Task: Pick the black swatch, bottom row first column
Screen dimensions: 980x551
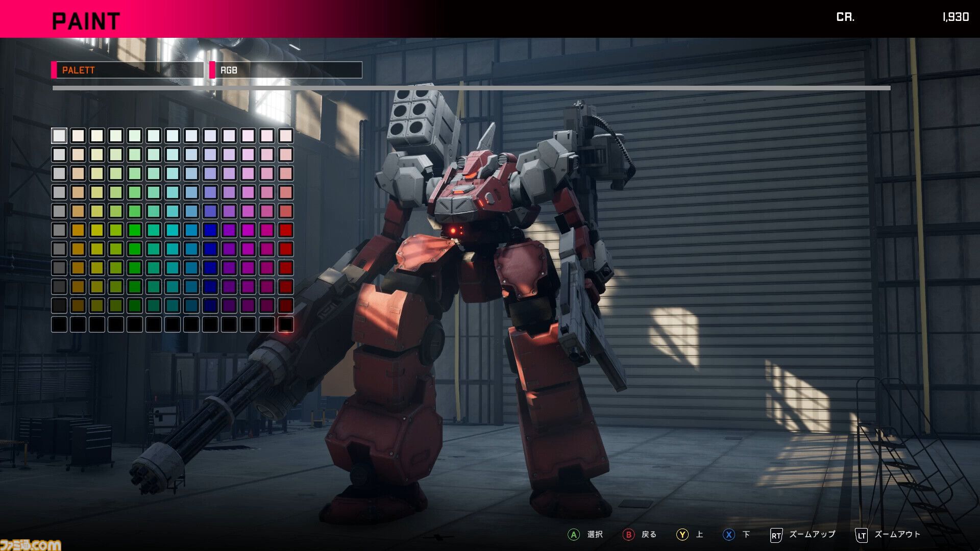Action: 59,324
